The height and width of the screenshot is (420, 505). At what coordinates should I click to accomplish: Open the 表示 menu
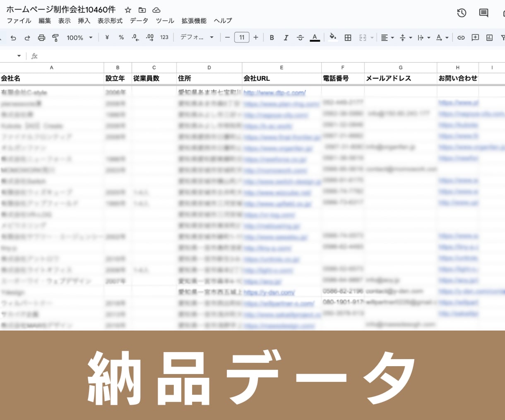tap(64, 21)
